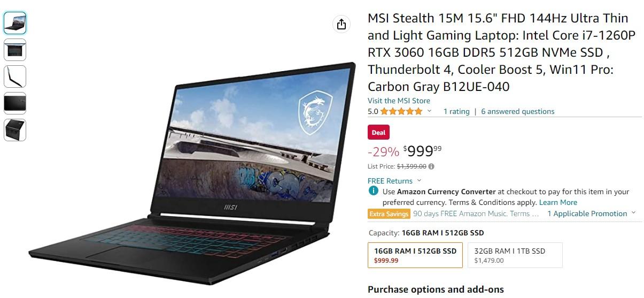This screenshot has height=298, width=644.
Task: Click the Currency Converter info icon
Action: pos(373,191)
